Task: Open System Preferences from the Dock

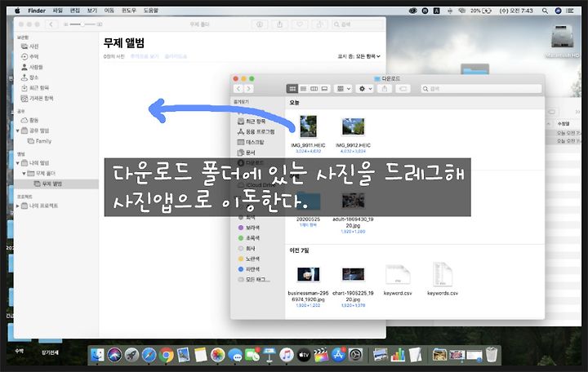Action: tap(355, 354)
